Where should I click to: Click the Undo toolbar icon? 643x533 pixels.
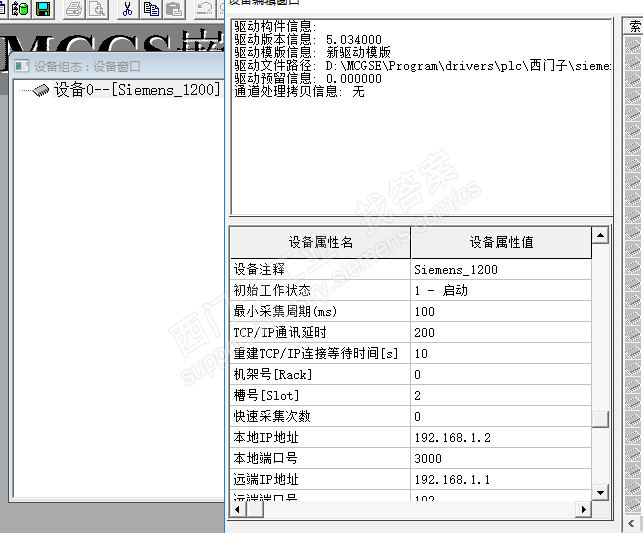pos(204,9)
